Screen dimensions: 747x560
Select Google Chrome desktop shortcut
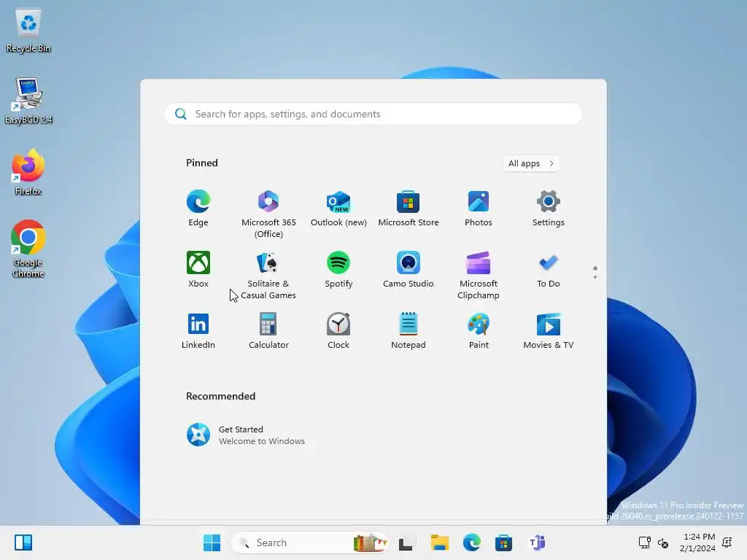tap(28, 249)
